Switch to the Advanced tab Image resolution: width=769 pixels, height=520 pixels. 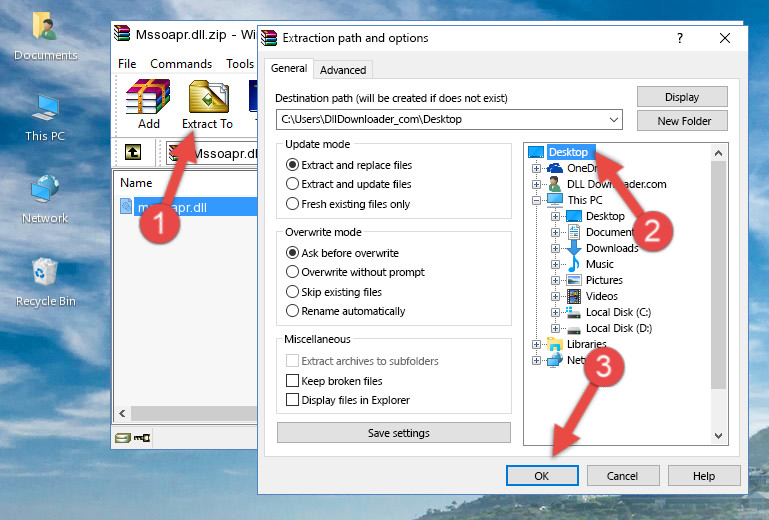click(343, 70)
